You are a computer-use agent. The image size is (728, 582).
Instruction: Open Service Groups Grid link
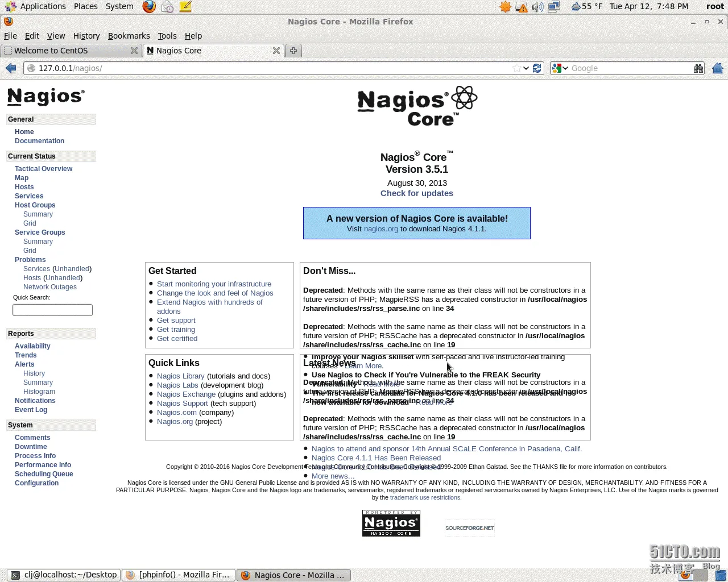[x=30, y=251]
